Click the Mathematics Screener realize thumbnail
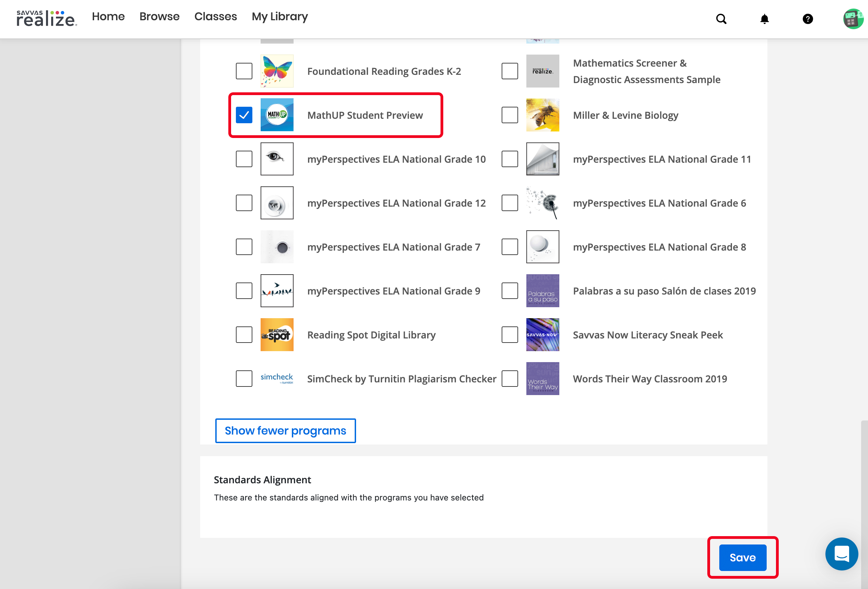The image size is (868, 589). (543, 71)
